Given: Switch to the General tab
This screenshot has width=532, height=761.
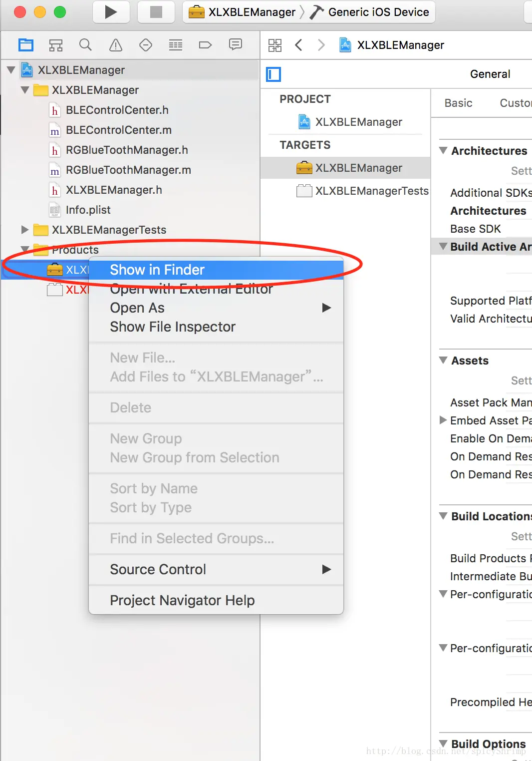Looking at the screenshot, I should point(490,74).
